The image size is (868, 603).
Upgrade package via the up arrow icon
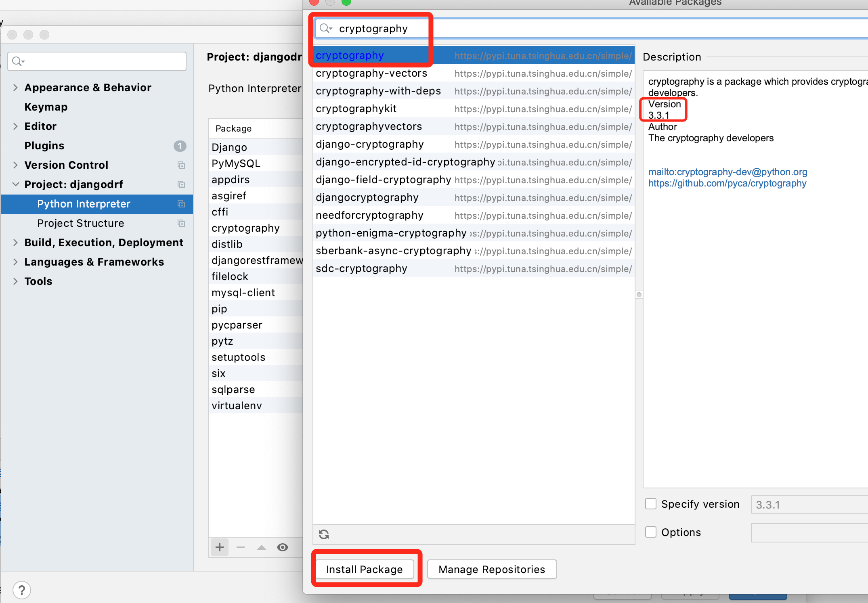coord(261,547)
